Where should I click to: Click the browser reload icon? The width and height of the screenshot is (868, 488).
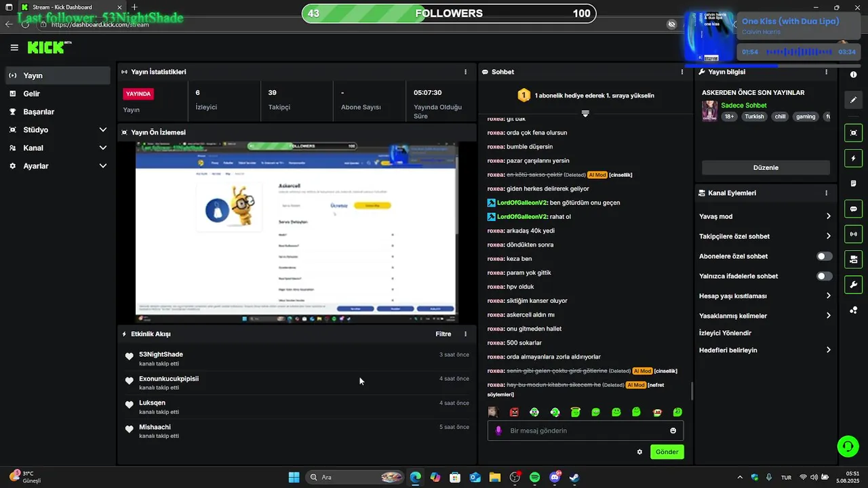pos(25,24)
